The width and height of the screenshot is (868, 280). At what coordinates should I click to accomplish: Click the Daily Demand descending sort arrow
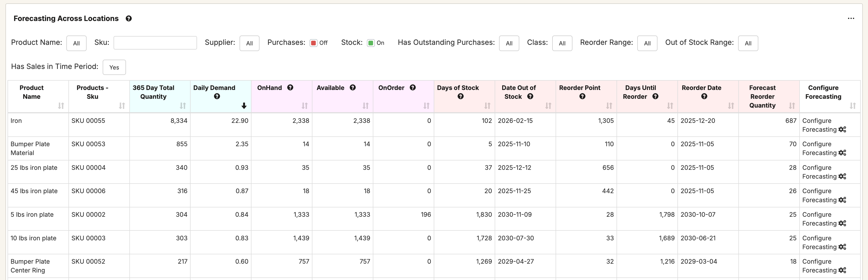coord(244,106)
